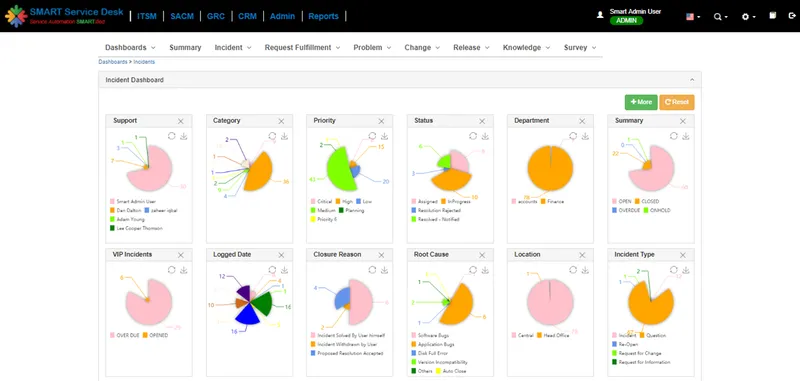Toggle Head Office legend in Location
The height and width of the screenshot is (381, 800).
[x=552, y=336]
